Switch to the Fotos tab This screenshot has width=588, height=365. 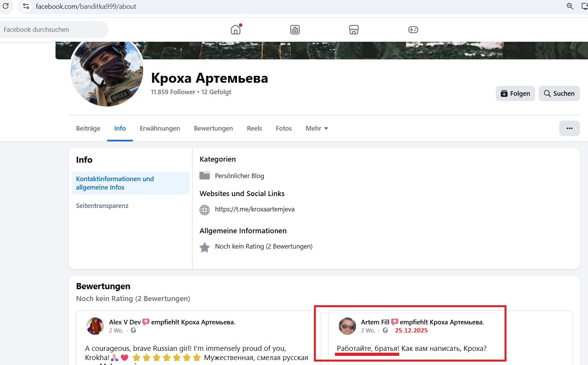(x=284, y=128)
